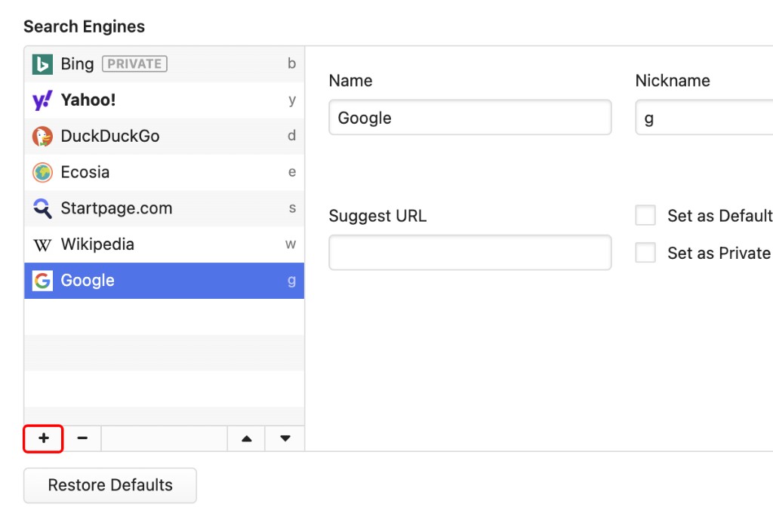Move selected engine up with arrow
This screenshot has height=532, width=773.
(247, 438)
